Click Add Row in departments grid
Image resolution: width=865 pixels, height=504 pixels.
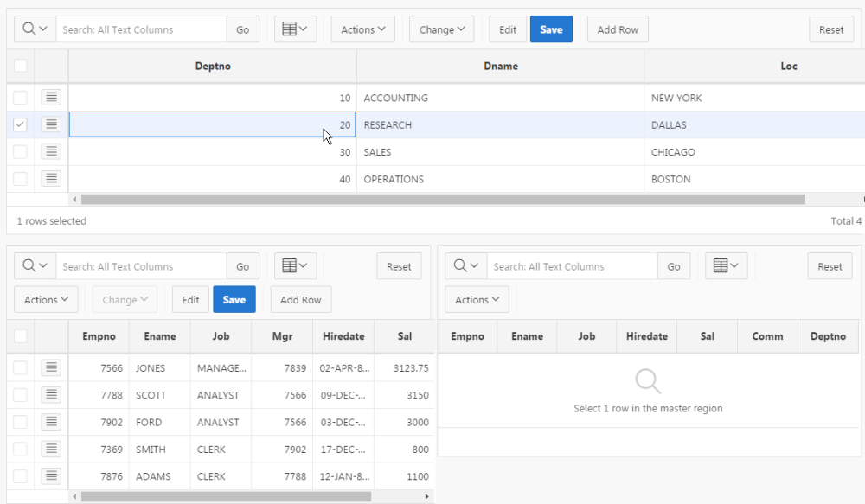[x=618, y=29]
